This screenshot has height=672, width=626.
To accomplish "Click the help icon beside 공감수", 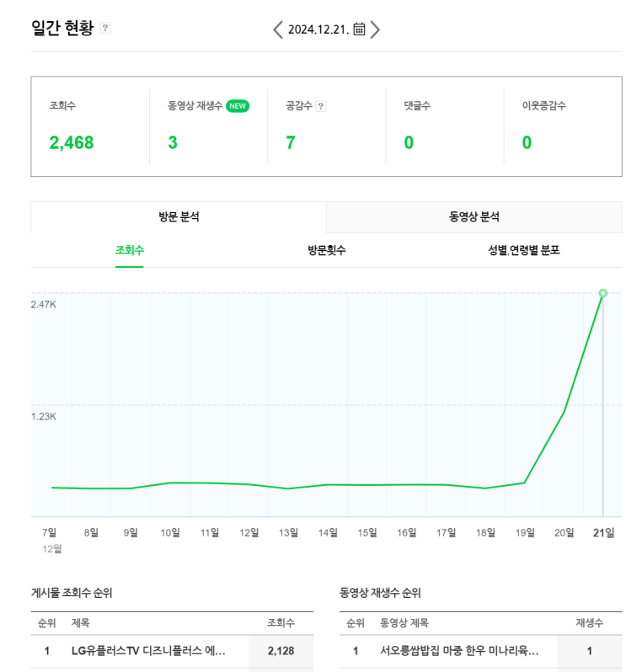I will coord(321,106).
